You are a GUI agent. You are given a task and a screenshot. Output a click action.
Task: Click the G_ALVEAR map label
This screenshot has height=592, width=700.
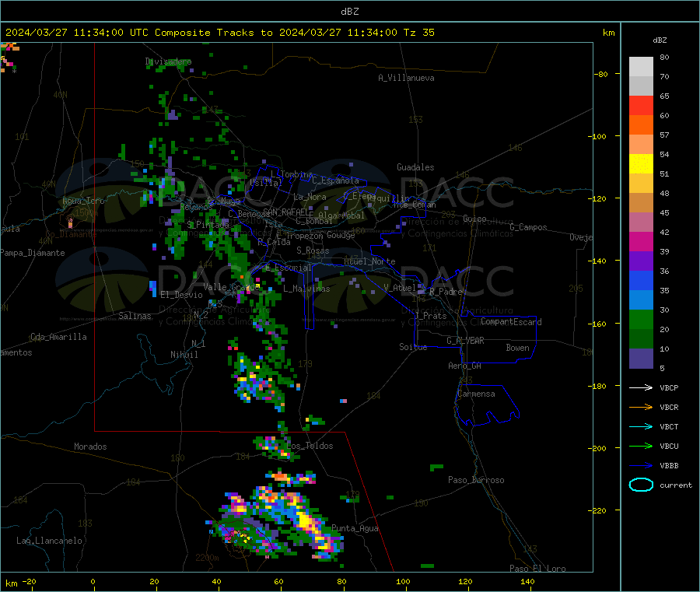coord(465,341)
